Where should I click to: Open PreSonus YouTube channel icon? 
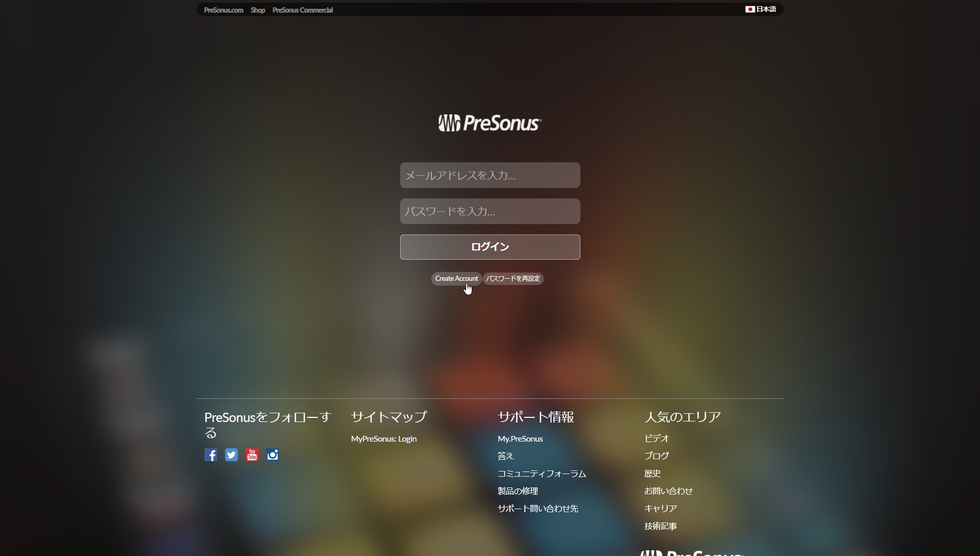click(x=252, y=455)
